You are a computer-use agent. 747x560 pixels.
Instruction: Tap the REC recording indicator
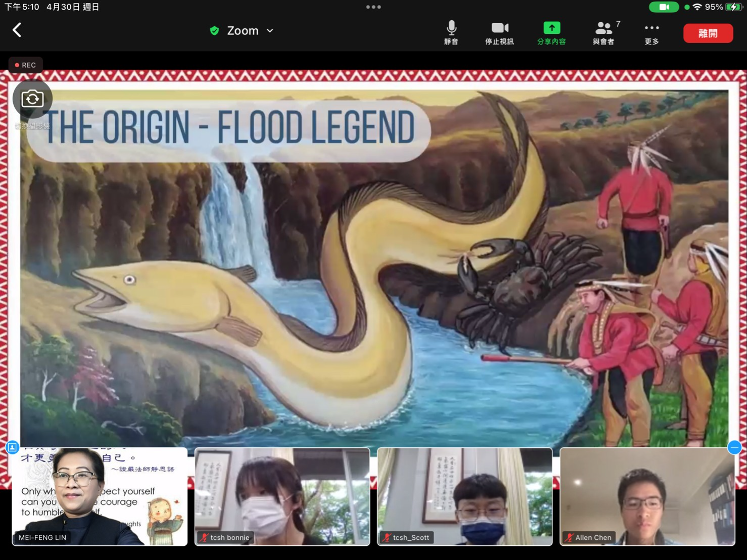(25, 65)
